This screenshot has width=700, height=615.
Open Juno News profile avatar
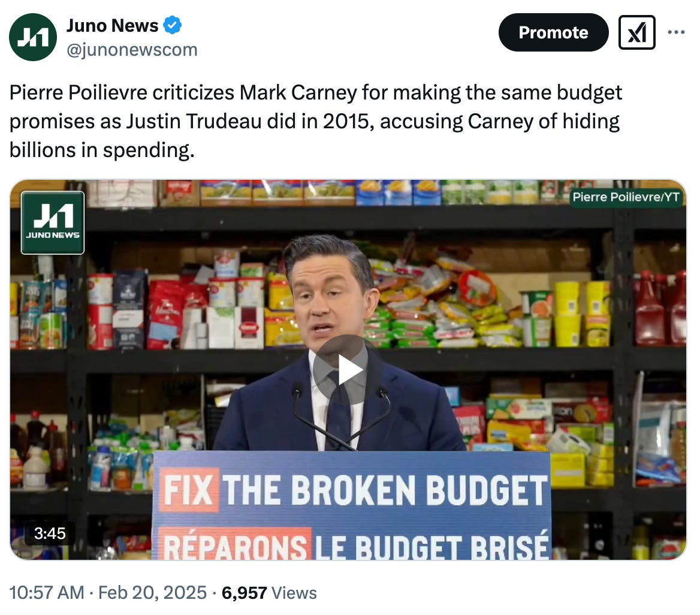click(33, 37)
